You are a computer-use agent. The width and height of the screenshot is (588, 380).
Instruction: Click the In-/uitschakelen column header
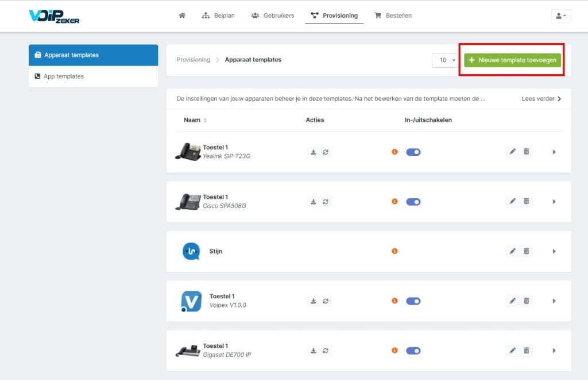click(428, 120)
